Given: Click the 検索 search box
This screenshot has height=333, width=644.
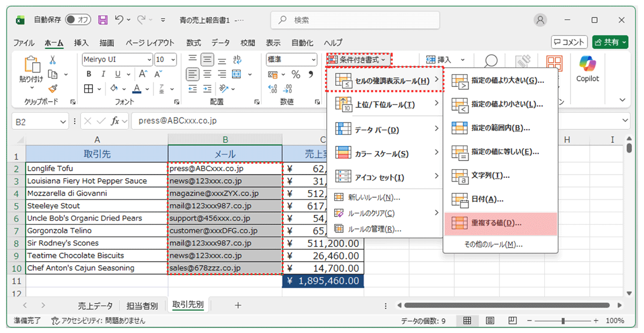Looking at the screenshot, I should (355, 20).
